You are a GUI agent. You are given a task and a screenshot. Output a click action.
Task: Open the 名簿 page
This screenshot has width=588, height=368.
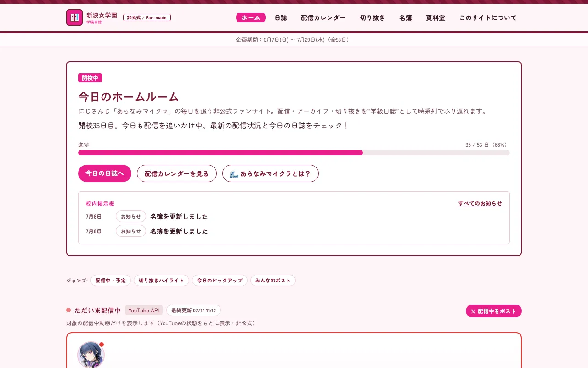point(406,17)
